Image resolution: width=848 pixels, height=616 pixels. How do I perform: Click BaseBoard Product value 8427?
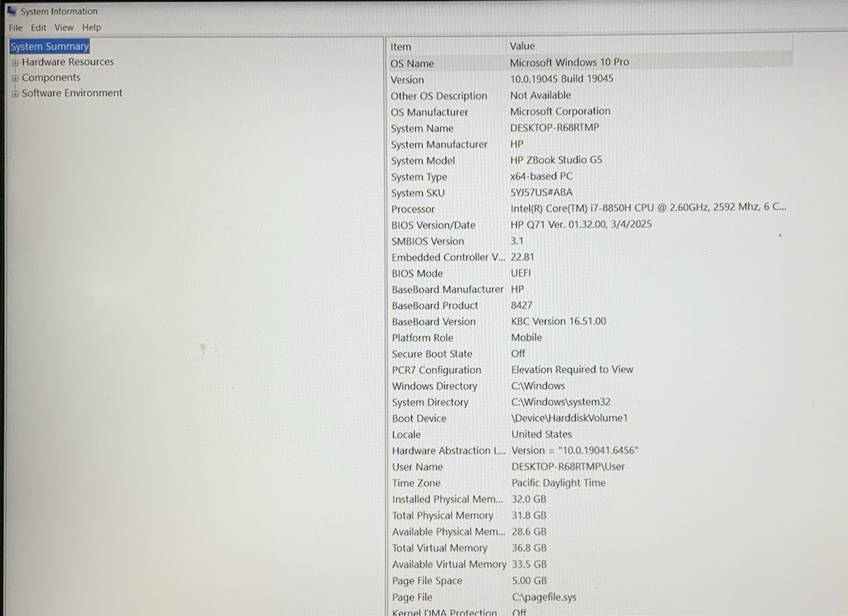click(x=522, y=305)
